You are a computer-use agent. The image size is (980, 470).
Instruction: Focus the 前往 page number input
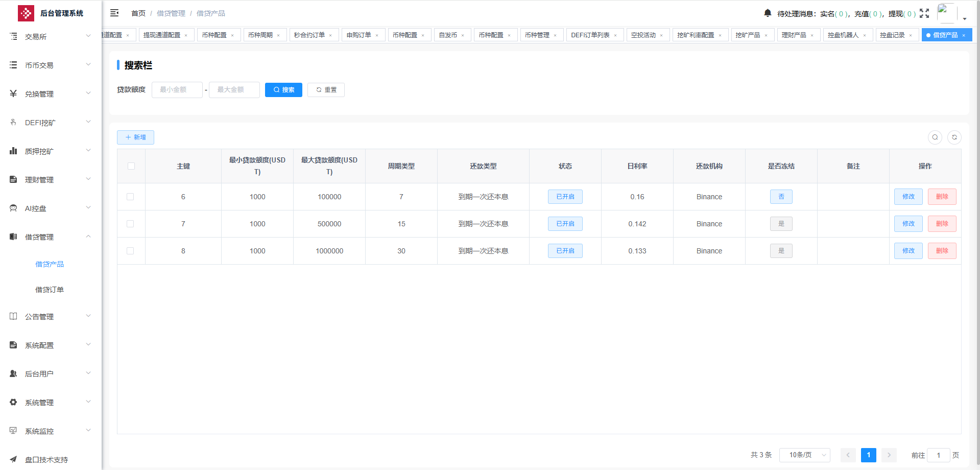click(x=939, y=455)
